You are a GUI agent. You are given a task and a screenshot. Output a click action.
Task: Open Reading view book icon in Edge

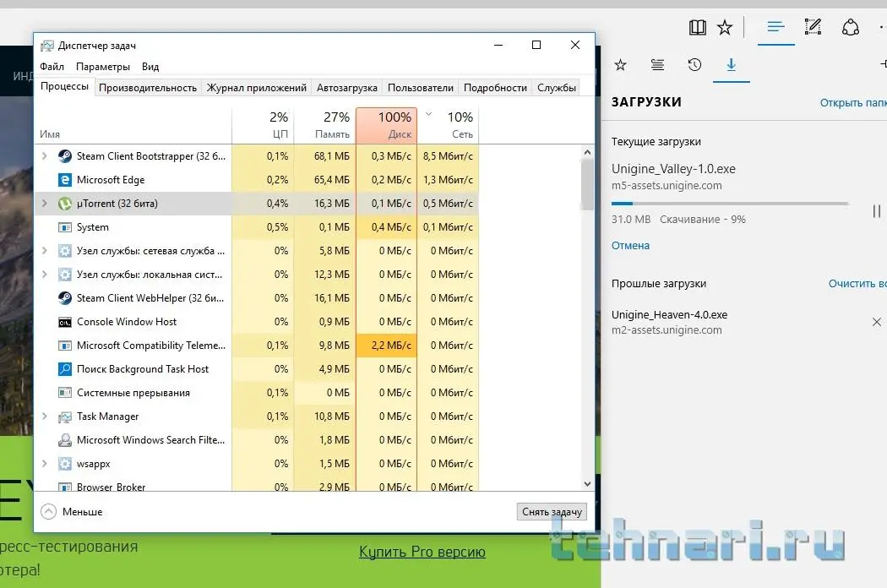click(x=697, y=27)
